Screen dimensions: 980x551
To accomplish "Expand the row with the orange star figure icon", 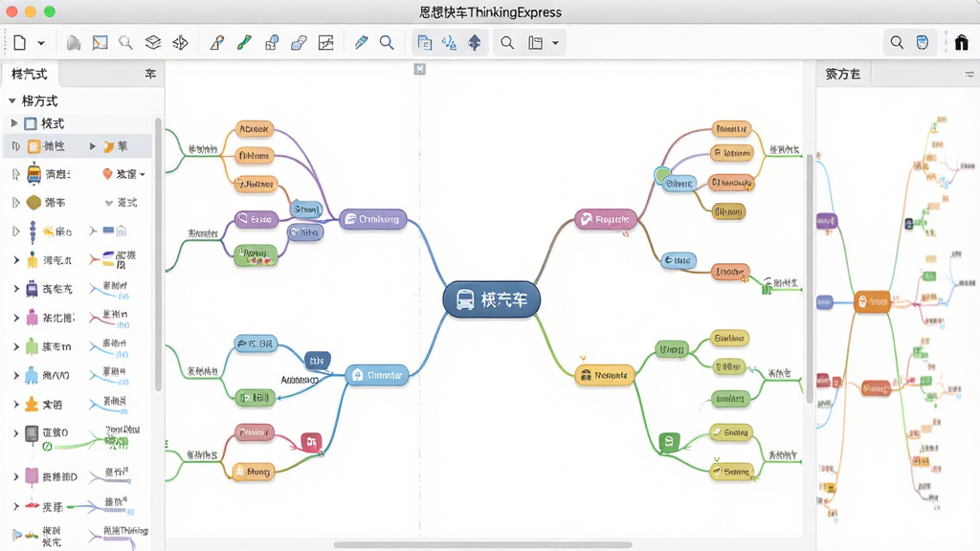I will (x=17, y=405).
